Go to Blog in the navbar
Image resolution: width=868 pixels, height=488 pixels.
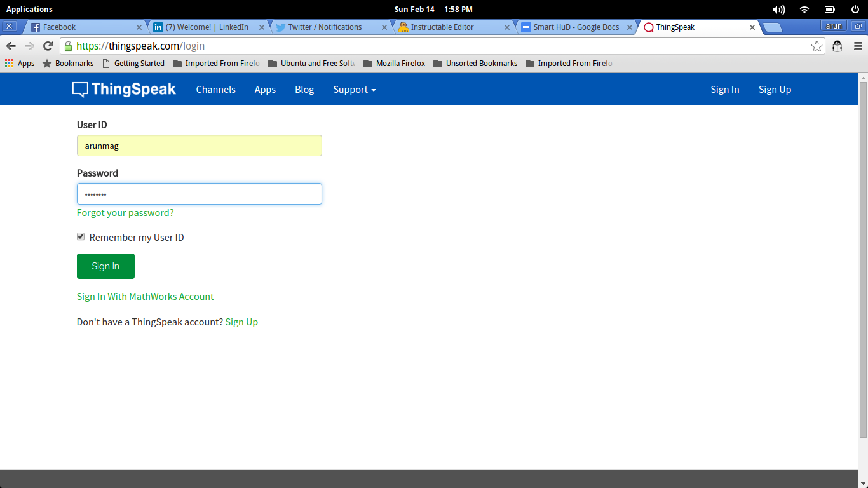304,90
